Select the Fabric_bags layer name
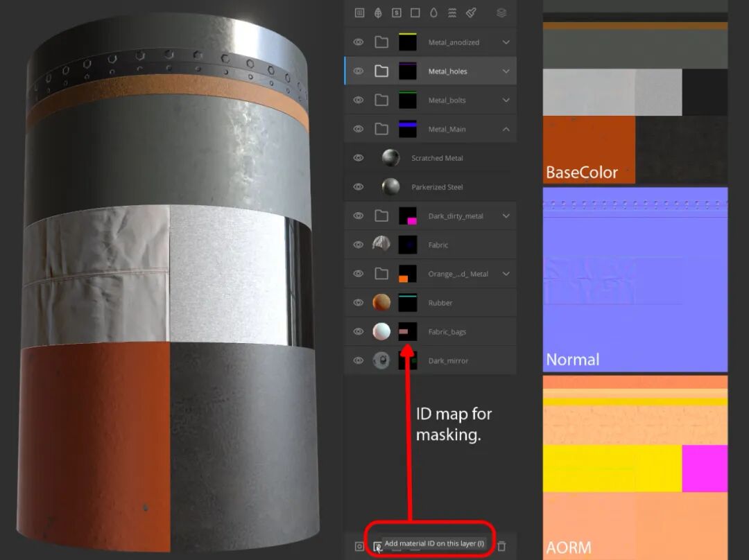The image size is (749, 560). pyautogui.click(x=447, y=331)
